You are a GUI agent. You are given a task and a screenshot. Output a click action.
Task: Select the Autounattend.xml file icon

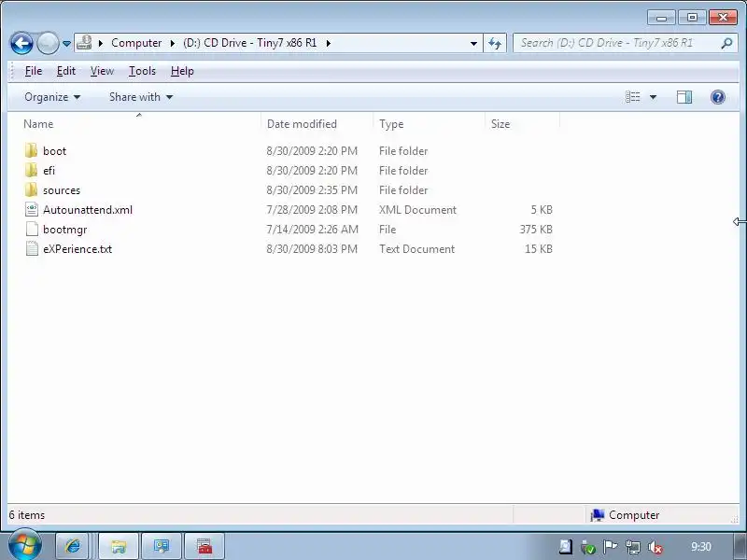pos(32,209)
